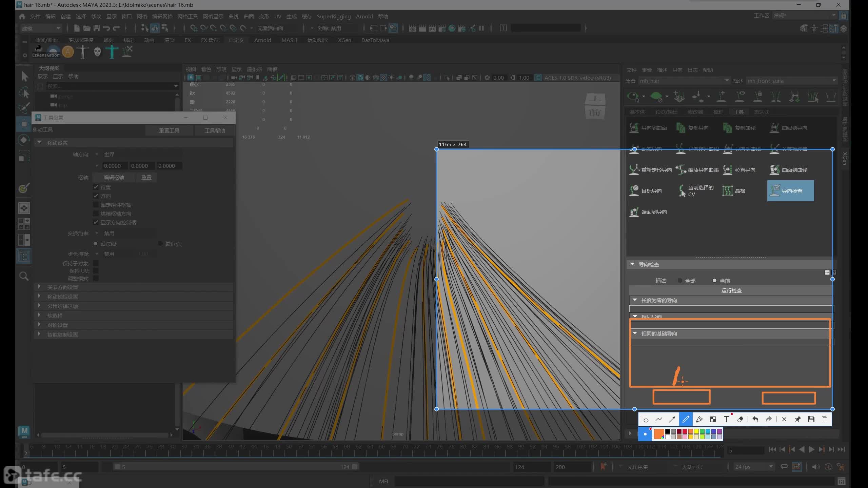Cancel the screenshot with the X icon

(x=784, y=420)
